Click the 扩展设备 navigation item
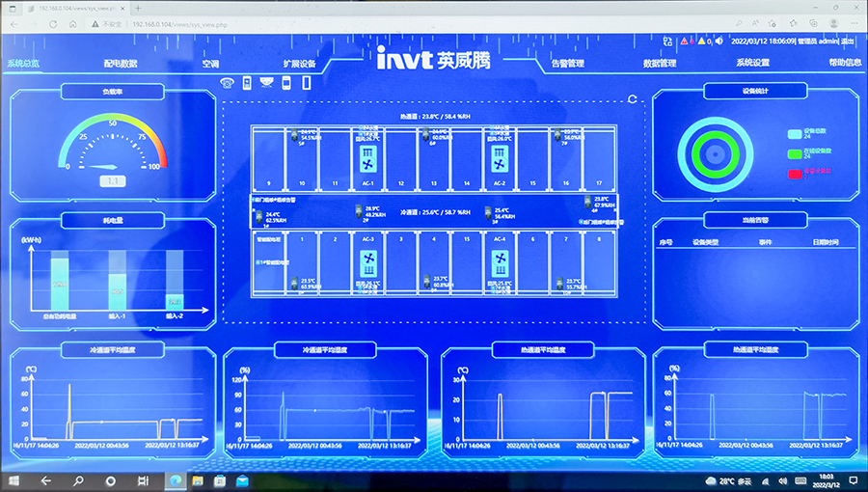The image size is (868, 492). (x=299, y=64)
